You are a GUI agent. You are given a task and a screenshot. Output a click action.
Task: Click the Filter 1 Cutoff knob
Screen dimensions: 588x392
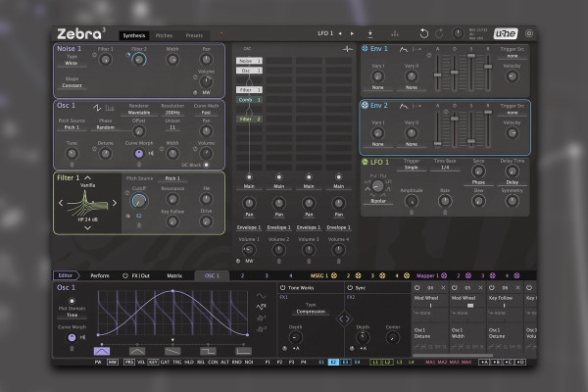[138, 200]
